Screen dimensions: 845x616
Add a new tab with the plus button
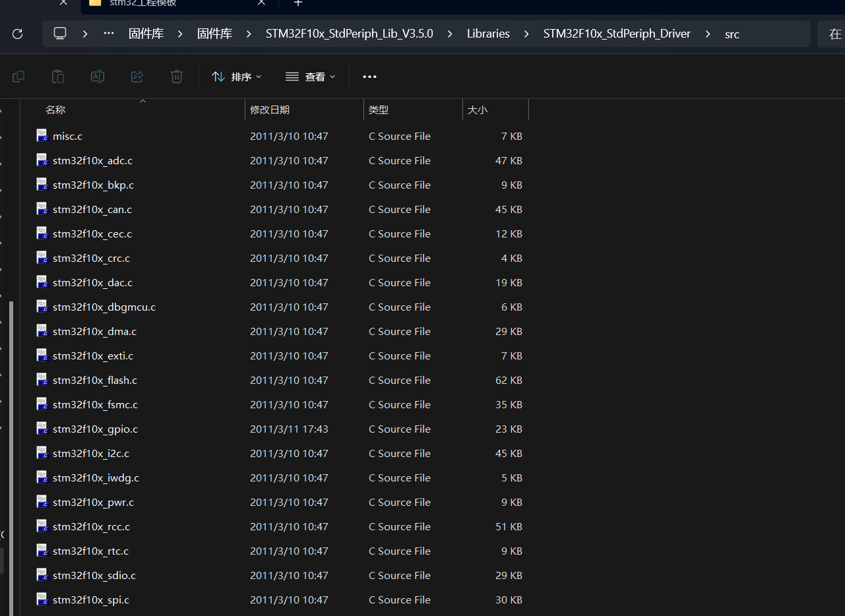[297, 3]
